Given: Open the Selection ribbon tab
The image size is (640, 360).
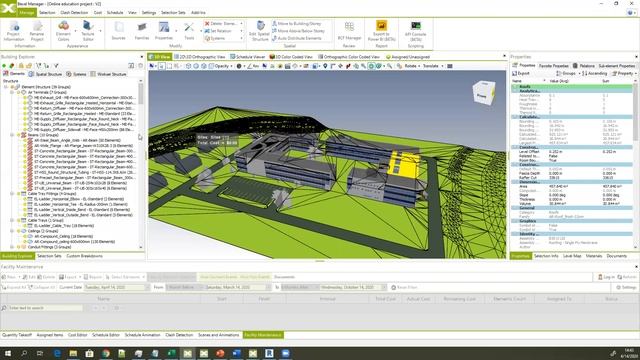Looking at the screenshot, I should pos(47,13).
